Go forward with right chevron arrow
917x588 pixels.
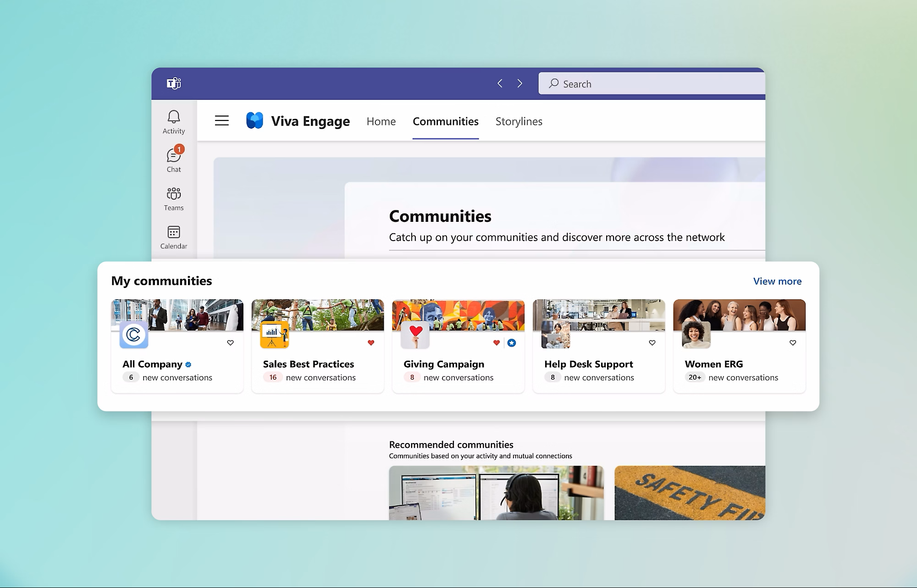[519, 83]
